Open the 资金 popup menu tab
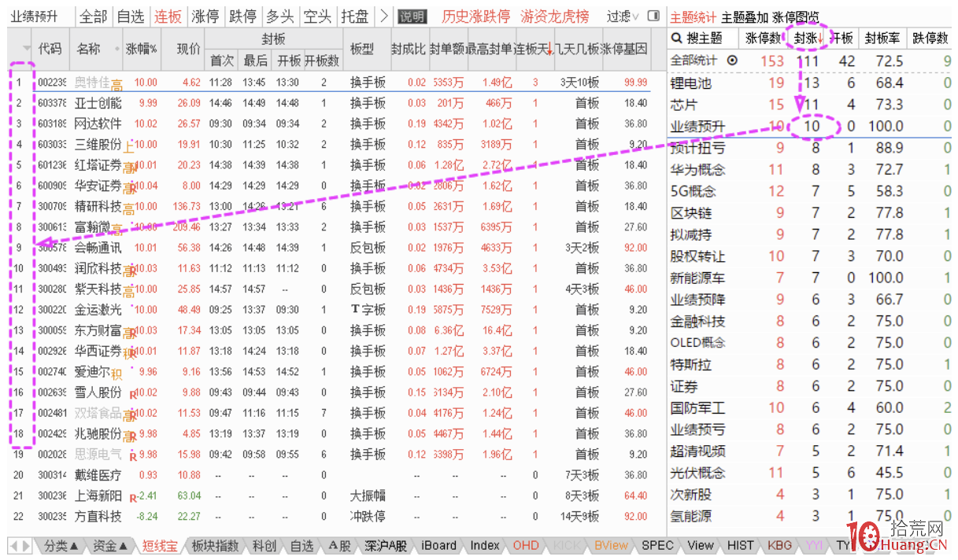Screen dimensions: 958x560 click(110, 546)
